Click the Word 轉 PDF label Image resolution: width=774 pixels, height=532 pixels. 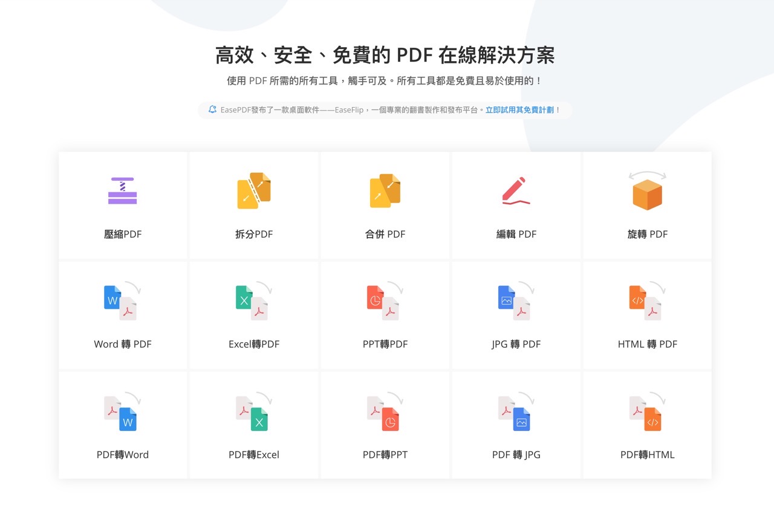[x=123, y=344]
